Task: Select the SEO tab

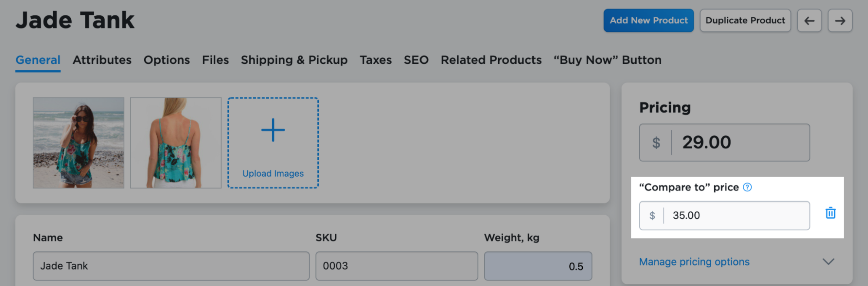Action: [416, 60]
